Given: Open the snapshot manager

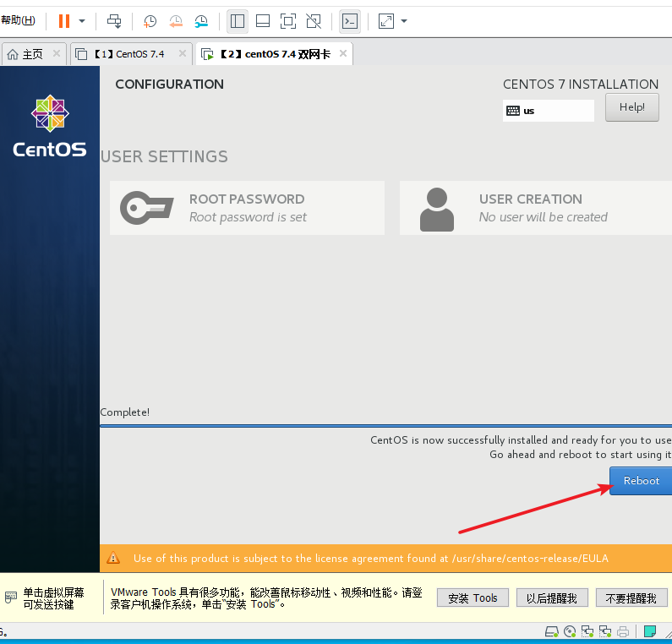Looking at the screenshot, I should [x=201, y=21].
